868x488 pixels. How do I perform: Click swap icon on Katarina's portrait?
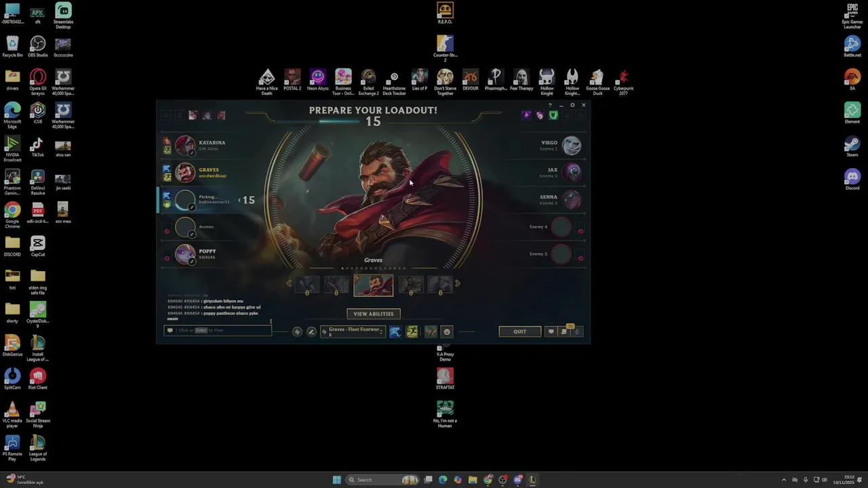(192, 153)
